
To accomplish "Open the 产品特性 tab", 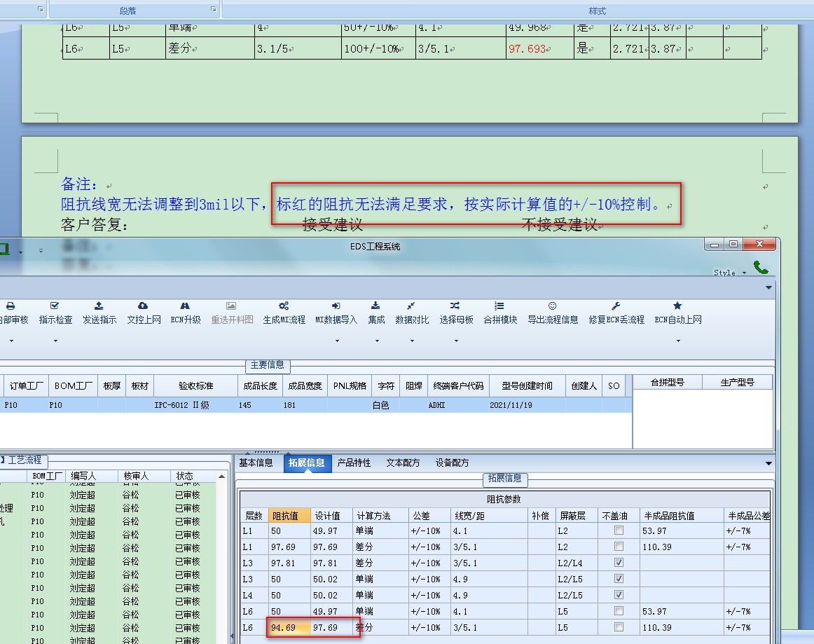I will coord(354,463).
